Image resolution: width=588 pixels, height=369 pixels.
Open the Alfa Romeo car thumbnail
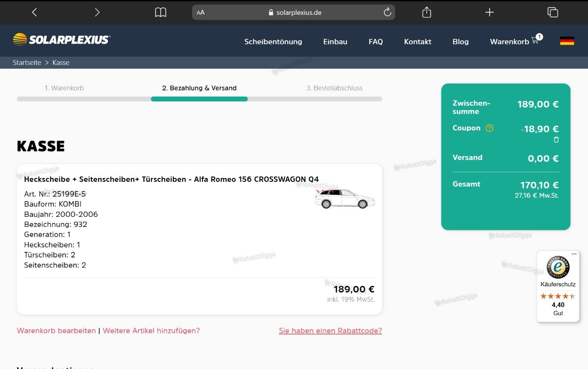click(x=345, y=198)
